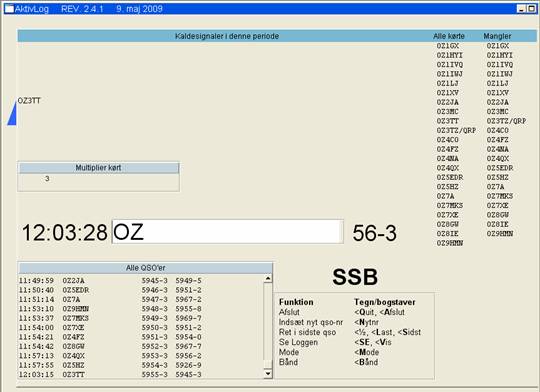
Task: Click the <Nytnr command text
Action: tap(366, 322)
